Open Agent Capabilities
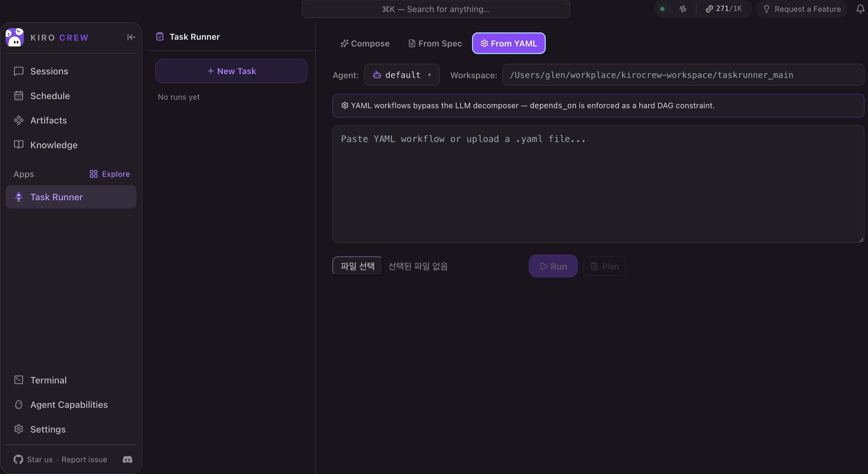Viewport: 868px width, 474px height. click(71, 405)
